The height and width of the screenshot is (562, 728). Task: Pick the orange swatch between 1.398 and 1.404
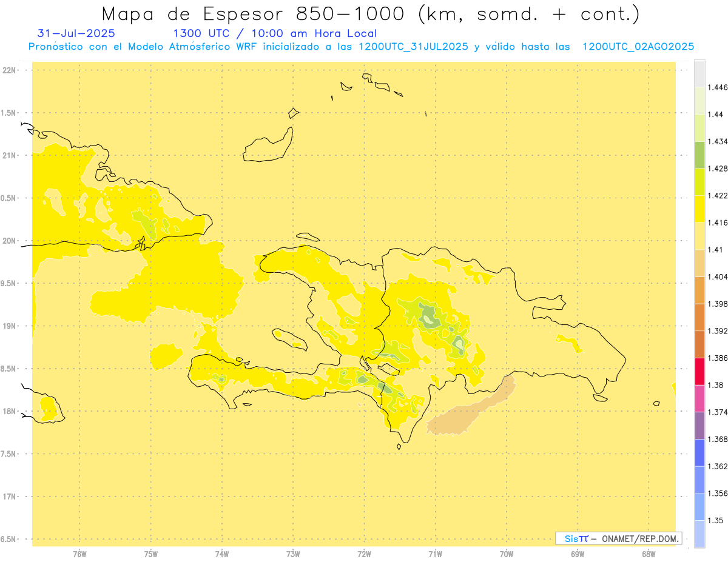(699, 290)
